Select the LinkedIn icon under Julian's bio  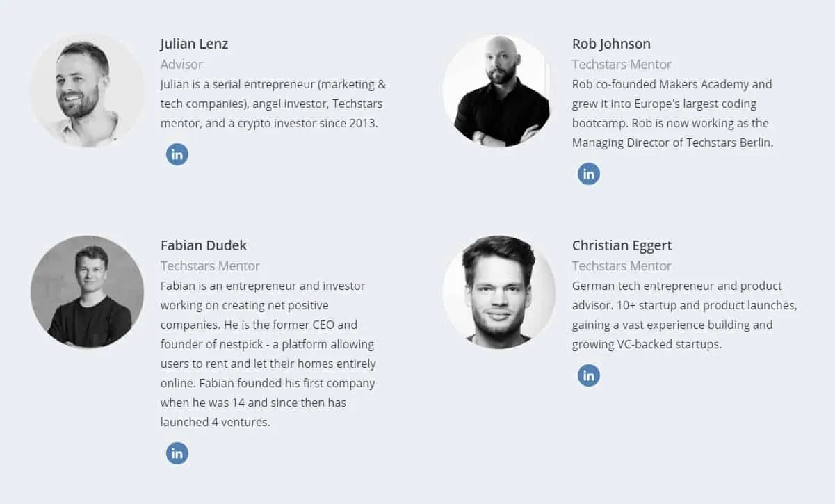pyautogui.click(x=177, y=154)
